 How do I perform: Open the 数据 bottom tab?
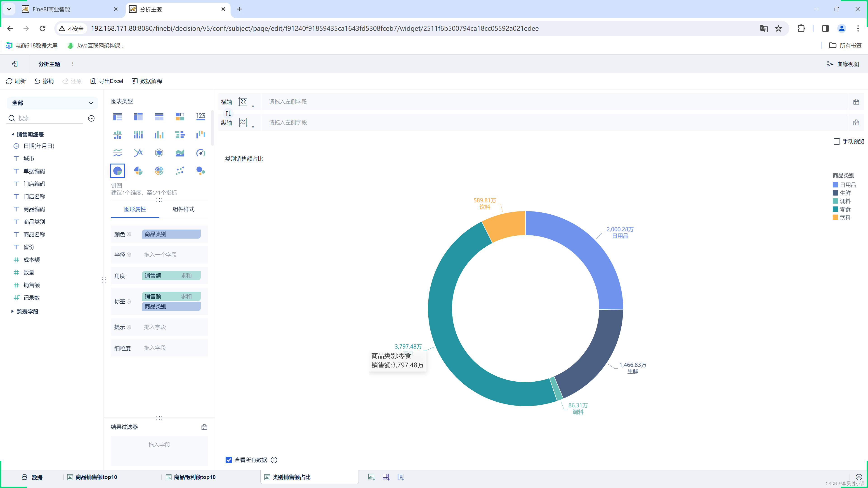click(32, 477)
